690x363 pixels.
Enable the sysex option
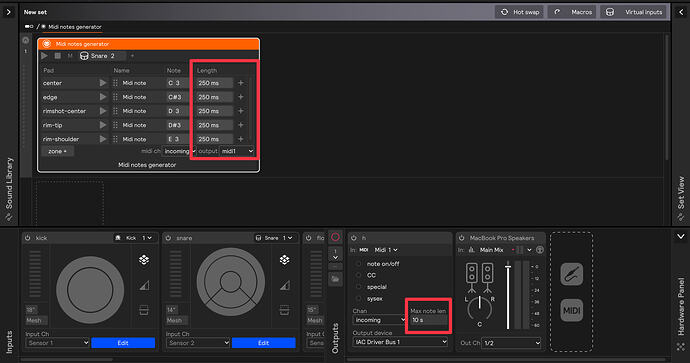click(x=359, y=299)
